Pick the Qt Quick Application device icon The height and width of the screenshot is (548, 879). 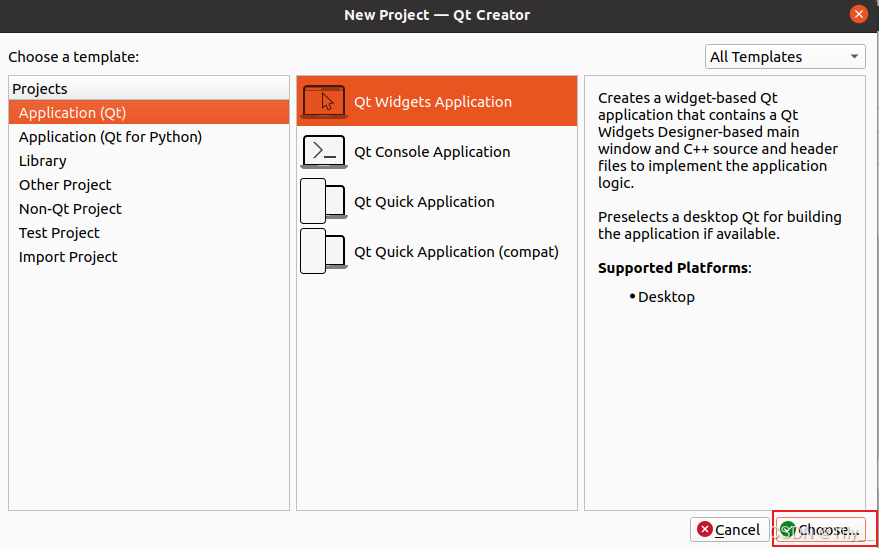click(324, 201)
